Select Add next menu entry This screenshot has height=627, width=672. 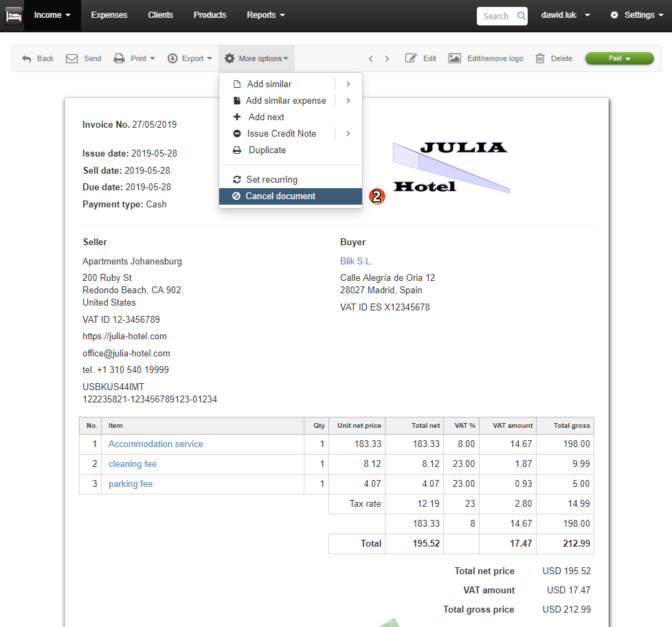(266, 117)
